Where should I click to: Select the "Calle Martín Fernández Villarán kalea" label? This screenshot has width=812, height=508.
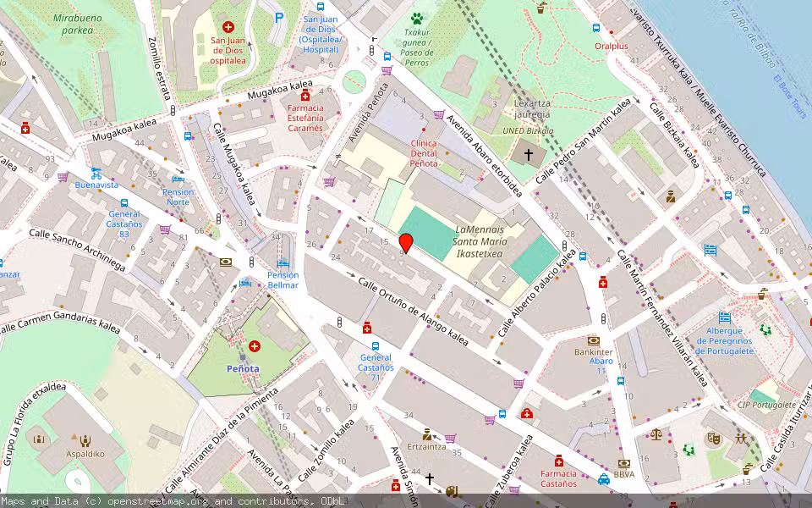[662, 319]
